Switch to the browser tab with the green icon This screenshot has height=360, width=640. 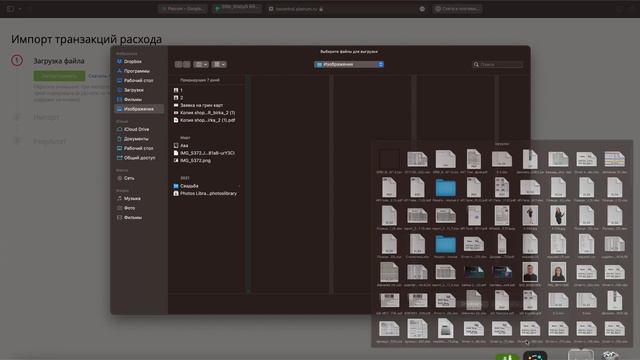236,8
